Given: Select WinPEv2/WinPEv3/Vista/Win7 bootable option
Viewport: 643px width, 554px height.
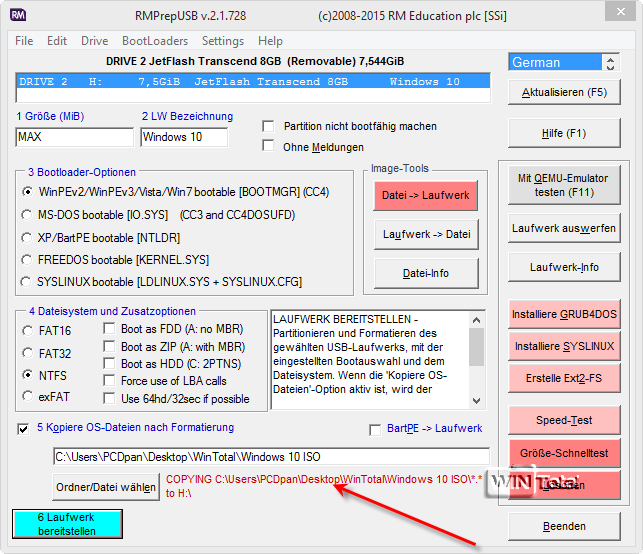Looking at the screenshot, I should 27,192.
